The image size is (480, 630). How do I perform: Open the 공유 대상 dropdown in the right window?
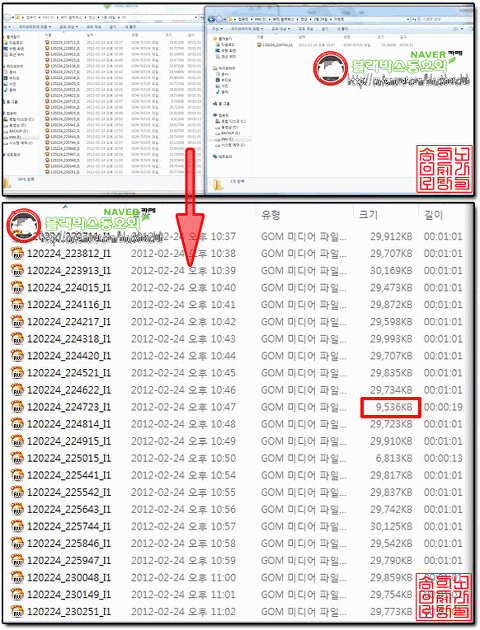point(280,29)
